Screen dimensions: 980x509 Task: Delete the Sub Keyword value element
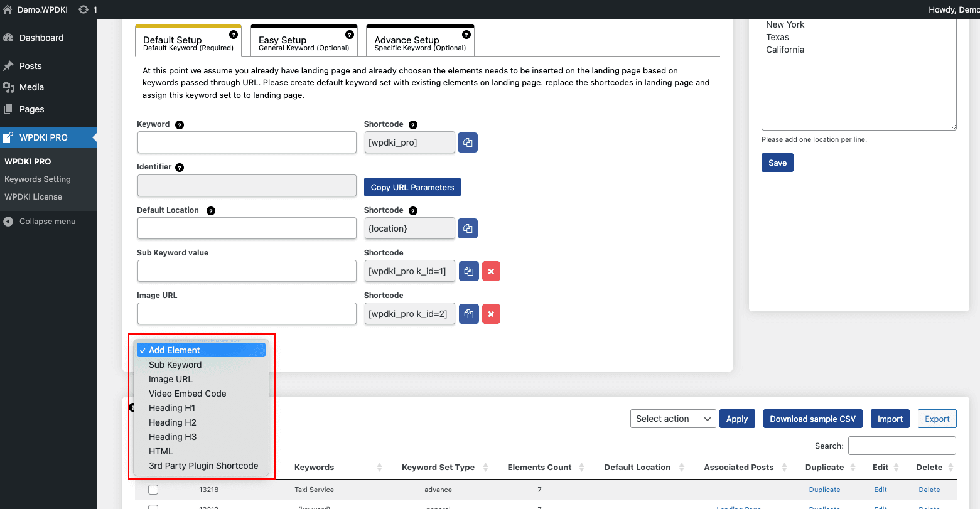[492, 271]
